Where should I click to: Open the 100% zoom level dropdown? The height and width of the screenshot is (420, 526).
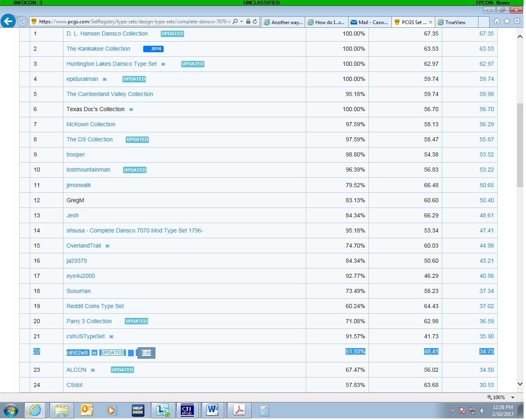(513, 397)
